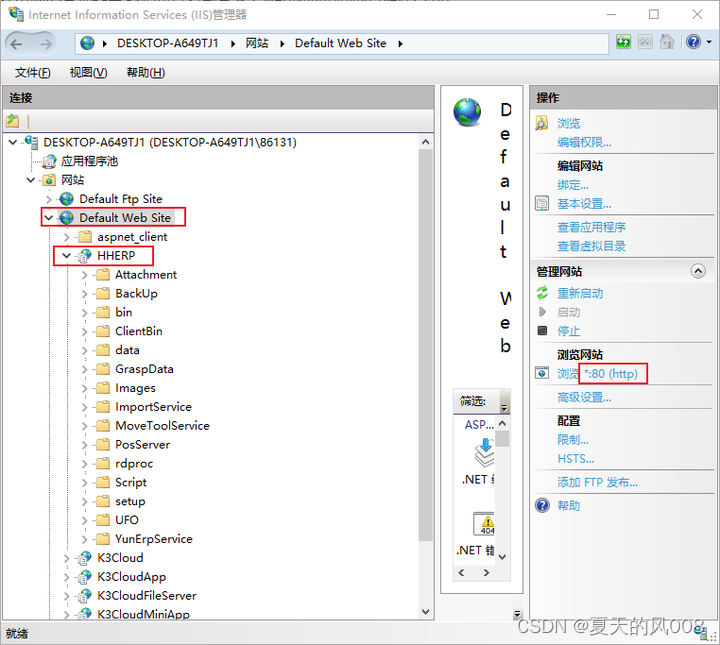Select the ClientBin folder
Screen dimensions: 720x645
coord(139,331)
